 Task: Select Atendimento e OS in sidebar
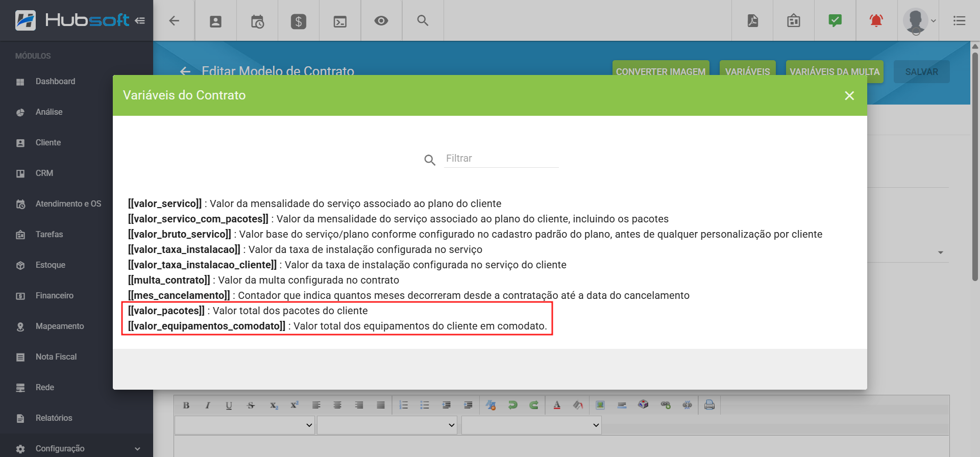pyautogui.click(x=68, y=204)
